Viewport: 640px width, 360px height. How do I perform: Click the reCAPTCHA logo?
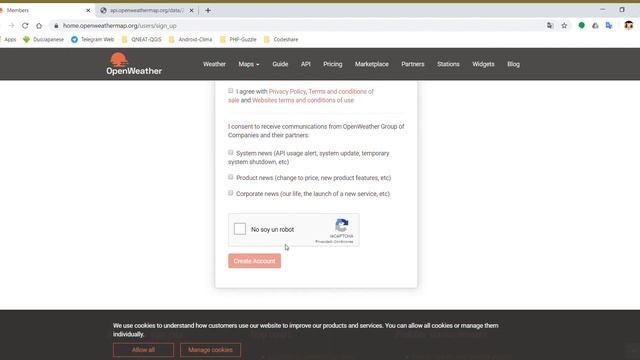tap(342, 225)
